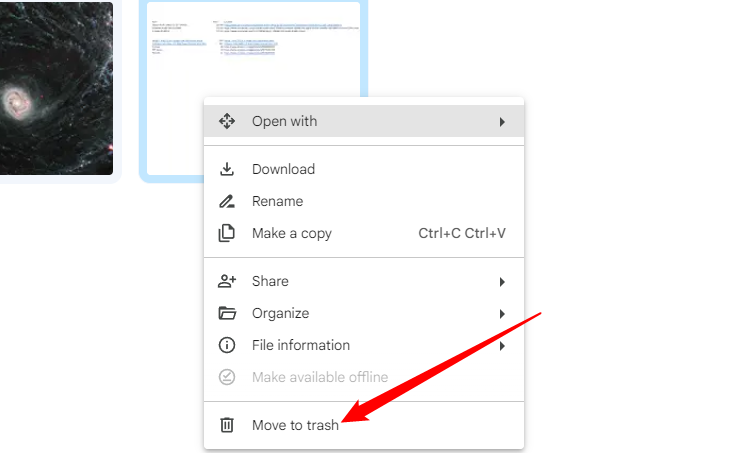Click the Download arrow icon
750x453 pixels.
tap(227, 169)
